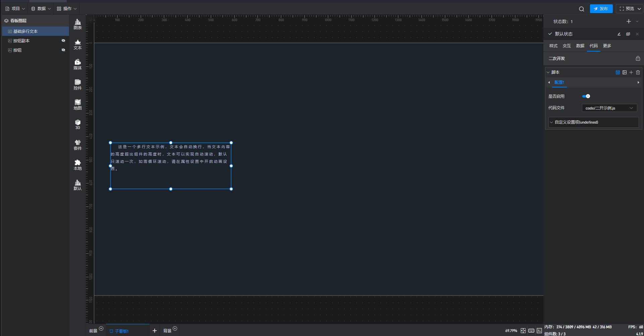Click the 二次开发 lock icon
Screen dimensions: 644x336
638,58
